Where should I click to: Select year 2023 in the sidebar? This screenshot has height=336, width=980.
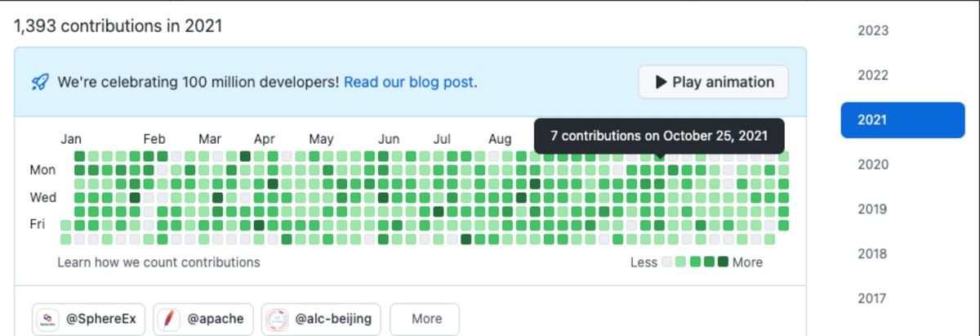(x=873, y=31)
